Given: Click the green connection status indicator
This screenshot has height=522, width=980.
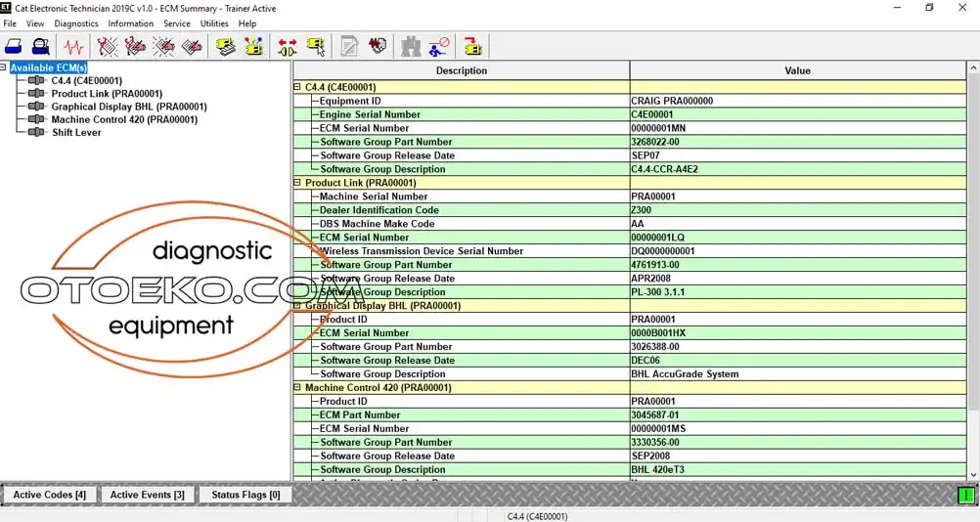Looking at the screenshot, I should (966, 496).
